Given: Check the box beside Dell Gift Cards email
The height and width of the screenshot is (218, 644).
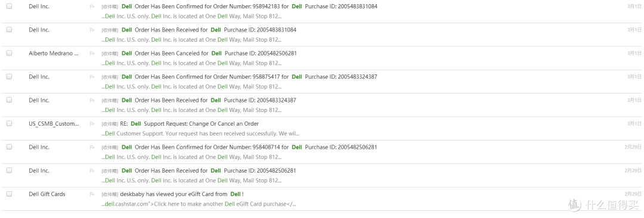Looking at the screenshot, I should [10, 194].
